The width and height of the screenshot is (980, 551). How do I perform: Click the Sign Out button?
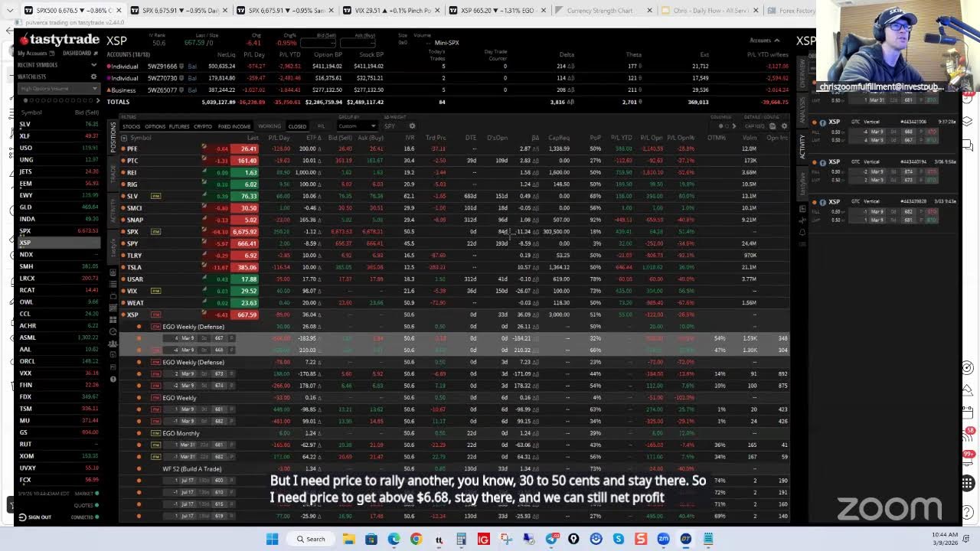click(34, 517)
